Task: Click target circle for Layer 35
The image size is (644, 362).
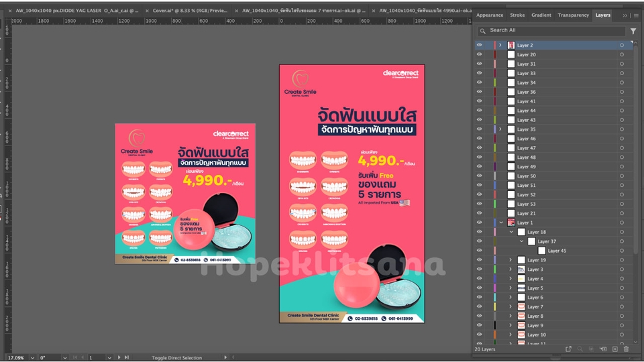Action: (622, 129)
